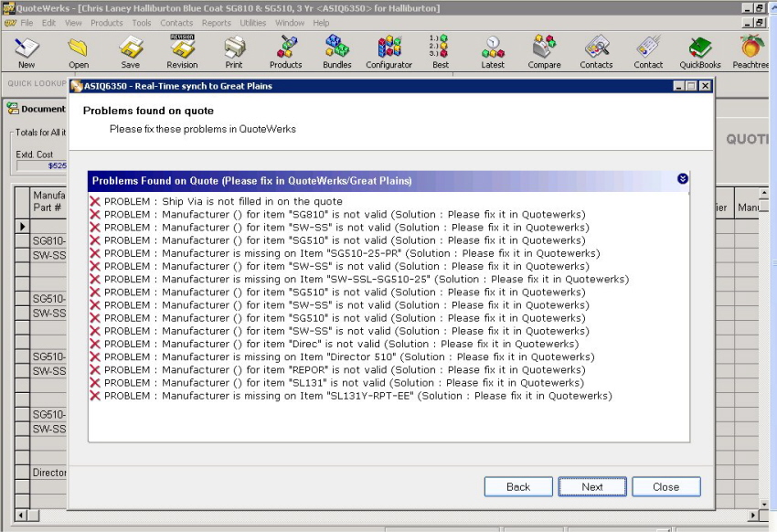The height and width of the screenshot is (532, 777).
Task: Click the Contact toolbar icon
Action: pos(648,52)
